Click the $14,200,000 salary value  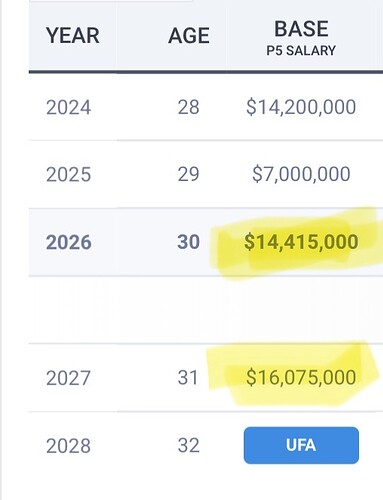pos(301,107)
